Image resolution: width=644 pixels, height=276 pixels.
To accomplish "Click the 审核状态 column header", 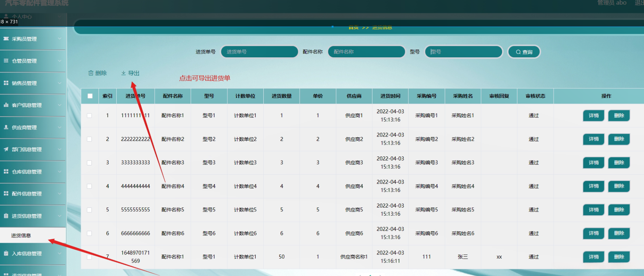I will pos(535,96).
